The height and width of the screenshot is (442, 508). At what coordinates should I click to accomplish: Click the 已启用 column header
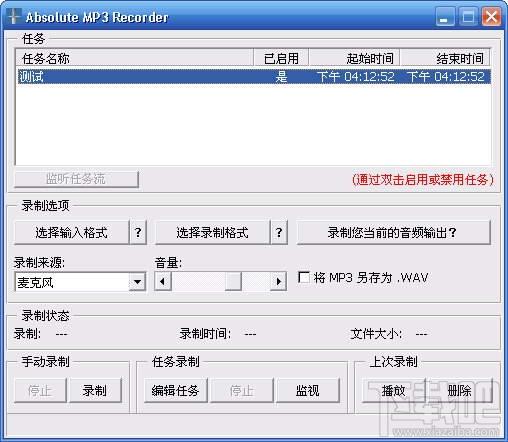tap(281, 58)
